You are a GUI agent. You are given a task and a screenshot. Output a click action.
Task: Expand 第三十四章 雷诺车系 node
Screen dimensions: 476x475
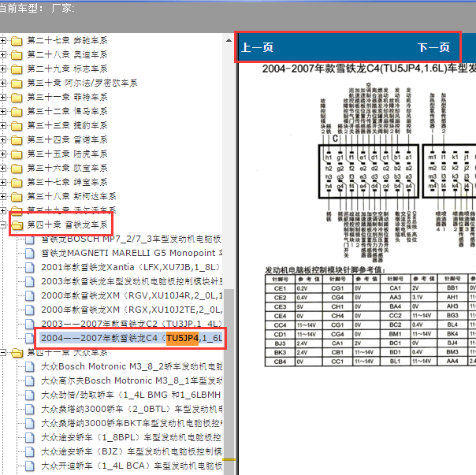click(2, 139)
